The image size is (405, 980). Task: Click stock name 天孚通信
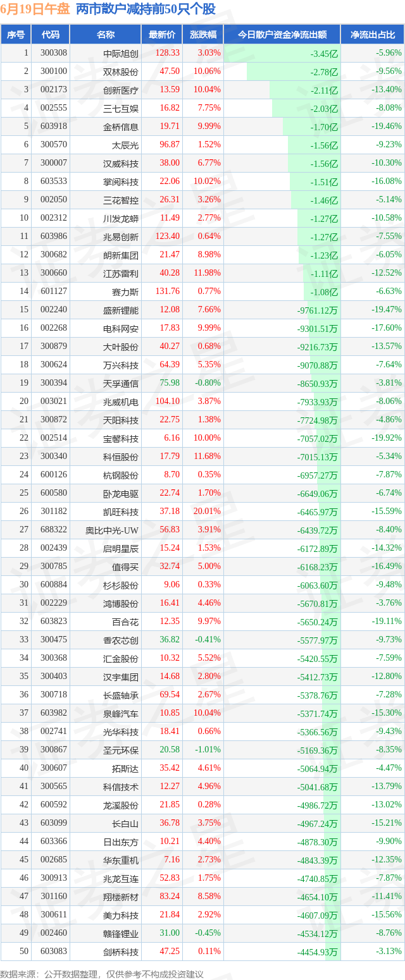point(121,383)
